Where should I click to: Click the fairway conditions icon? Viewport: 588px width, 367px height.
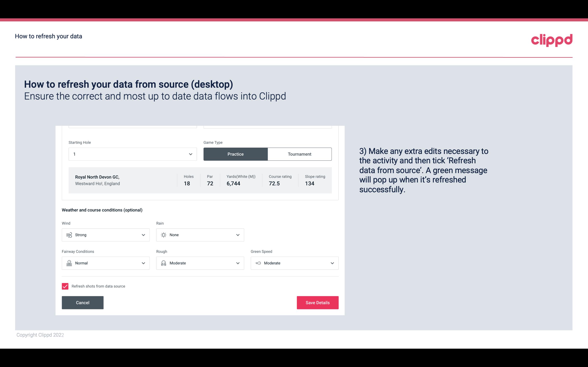point(69,263)
